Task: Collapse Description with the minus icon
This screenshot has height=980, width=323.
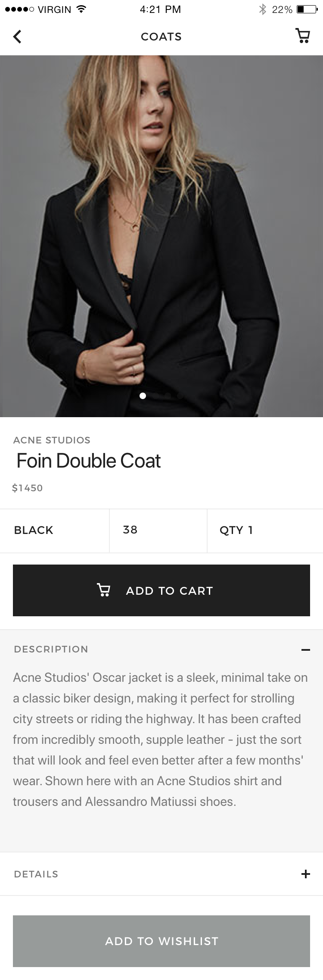Action: [x=306, y=650]
